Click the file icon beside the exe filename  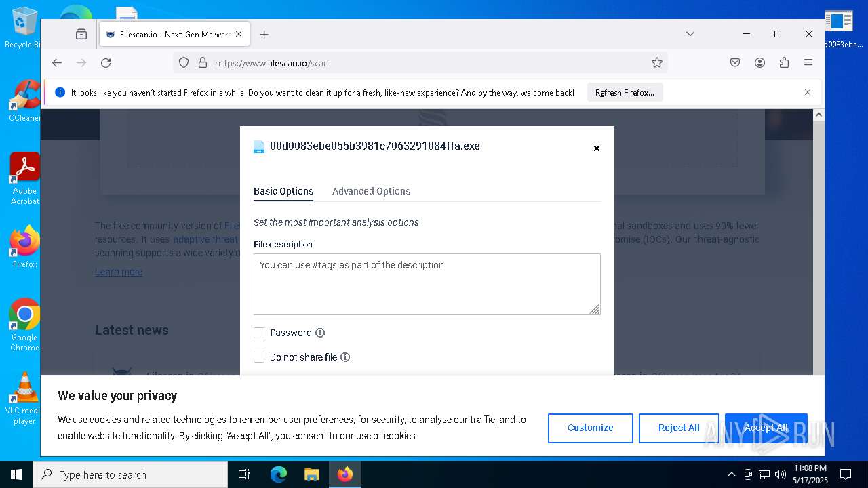259,146
